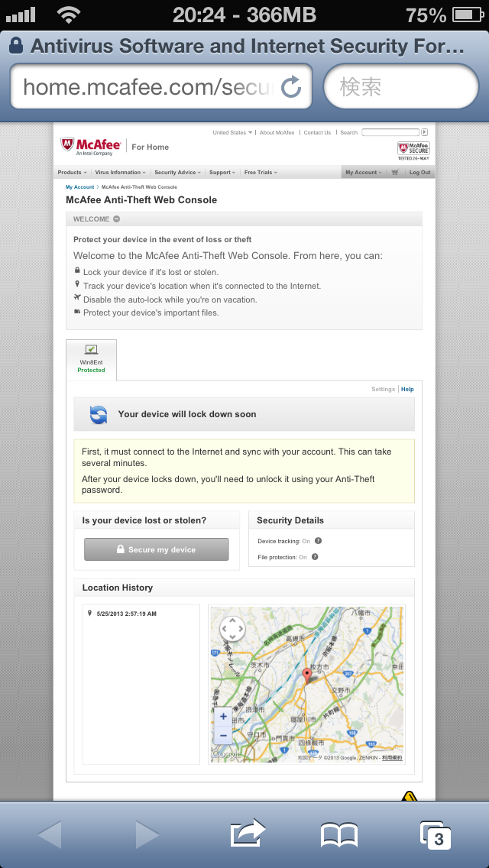This screenshot has height=868, width=489.
Task: Click the sync arrows lock-down icon
Action: (99, 414)
